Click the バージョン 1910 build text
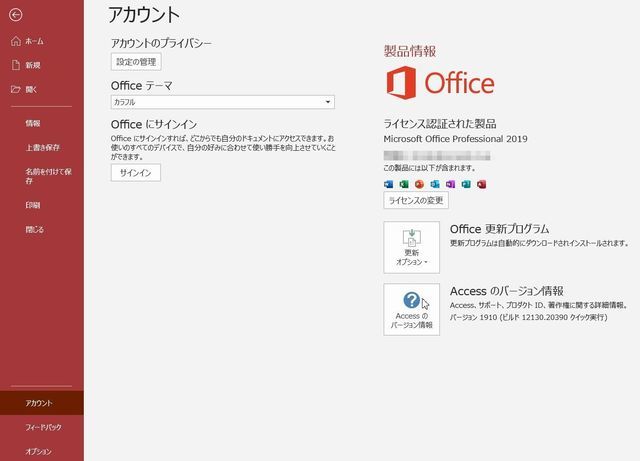640x461 pixels. pyautogui.click(x=529, y=317)
